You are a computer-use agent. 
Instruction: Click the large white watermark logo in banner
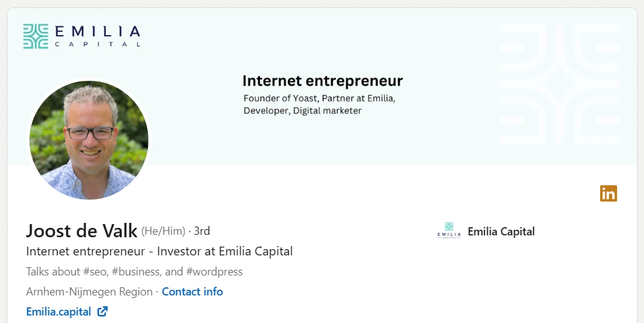click(559, 84)
